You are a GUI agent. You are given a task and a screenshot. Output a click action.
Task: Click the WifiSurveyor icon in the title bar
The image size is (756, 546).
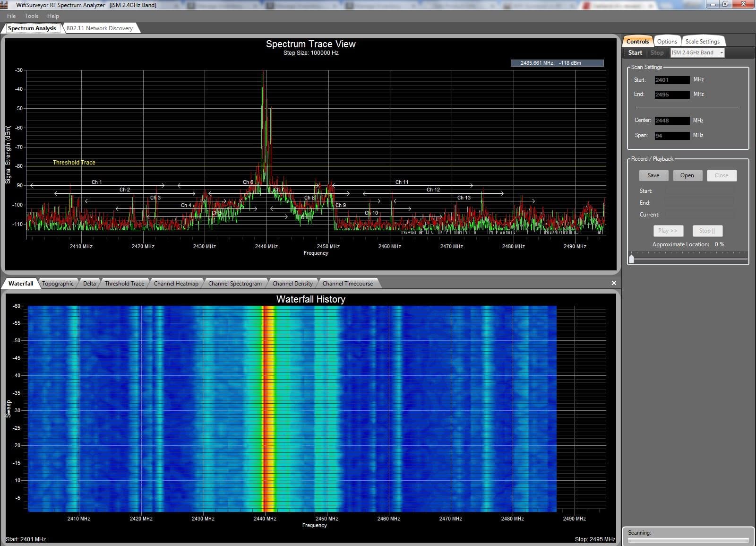pyautogui.click(x=5, y=5)
